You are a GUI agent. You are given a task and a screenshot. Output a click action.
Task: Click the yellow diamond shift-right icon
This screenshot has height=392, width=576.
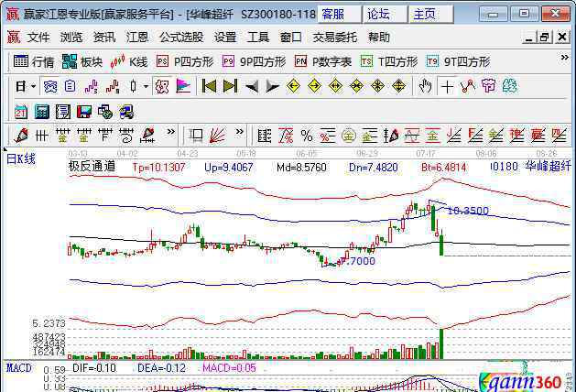(x=314, y=86)
